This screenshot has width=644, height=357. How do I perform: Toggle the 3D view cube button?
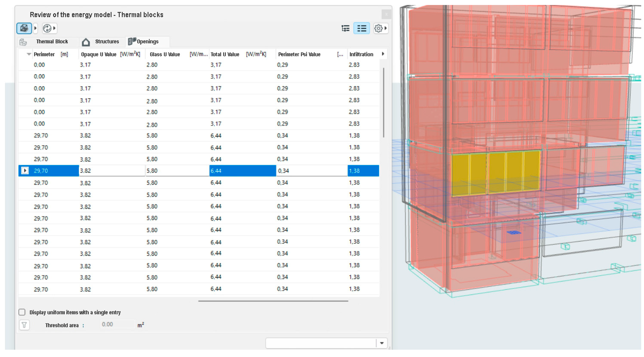[x=24, y=28]
